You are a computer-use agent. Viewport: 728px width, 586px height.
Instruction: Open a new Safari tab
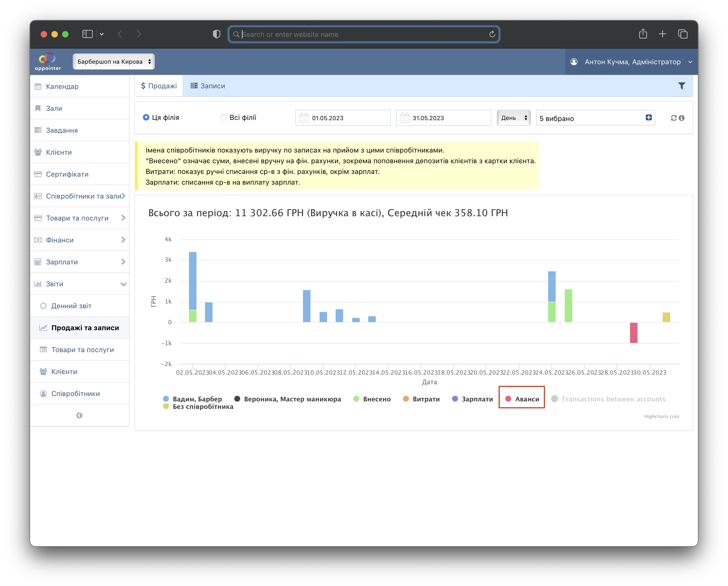[x=662, y=34]
